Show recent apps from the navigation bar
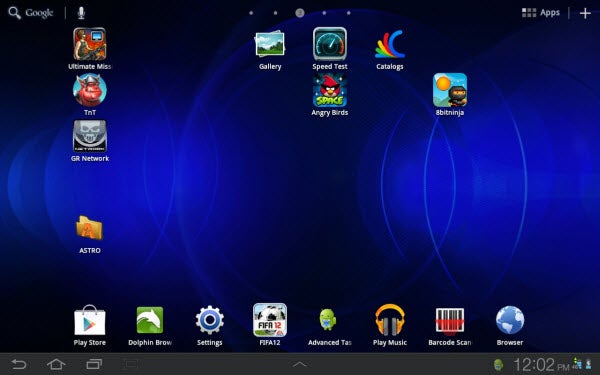The image size is (600, 375). [x=94, y=364]
